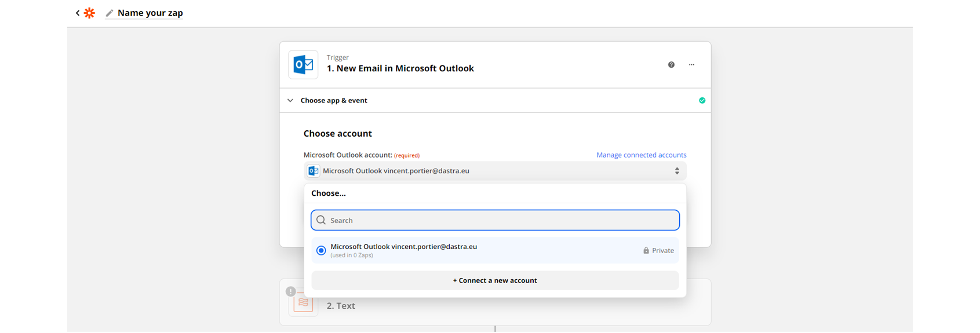Edit the "Name your zap" title
The width and height of the screenshot is (980, 333).
coord(150,13)
